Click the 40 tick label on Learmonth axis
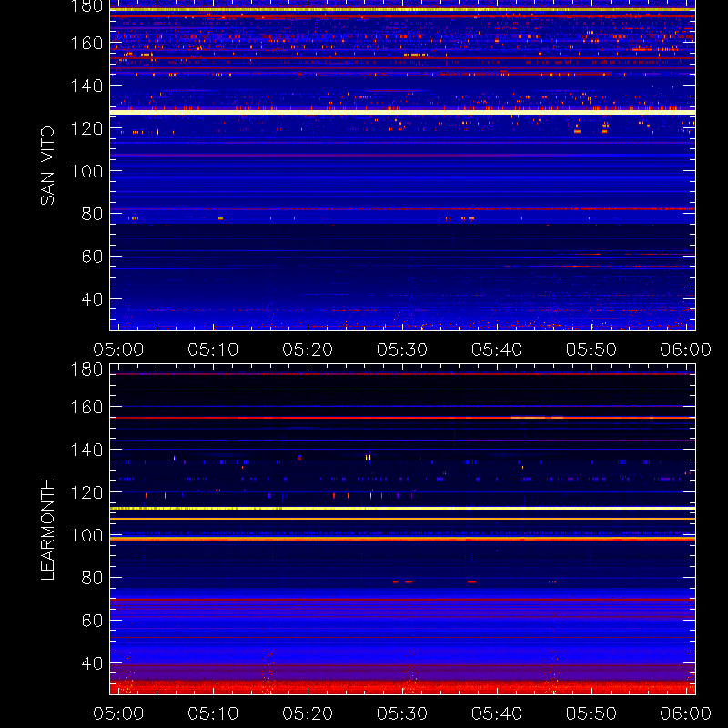Image resolution: width=728 pixels, height=728 pixels. pos(93,663)
